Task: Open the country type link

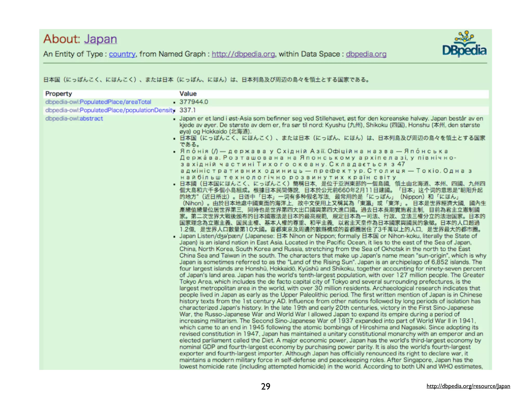Action: [122, 54]
